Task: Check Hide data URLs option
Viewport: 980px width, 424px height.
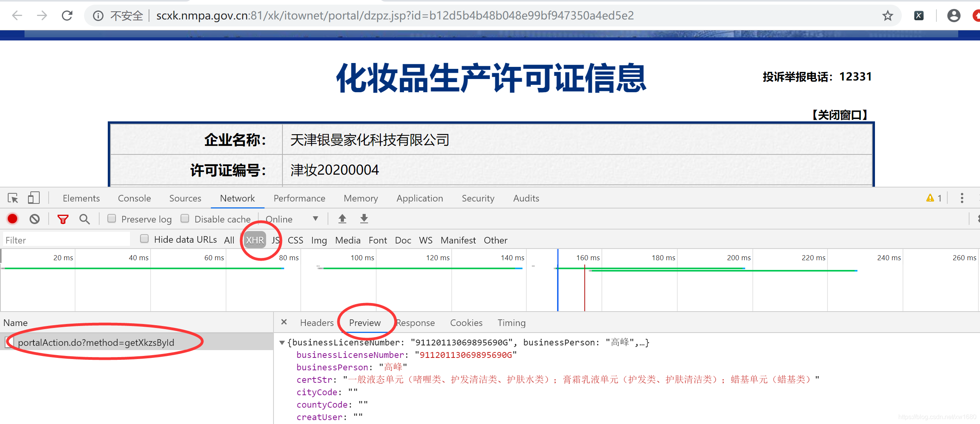Action: (x=144, y=239)
